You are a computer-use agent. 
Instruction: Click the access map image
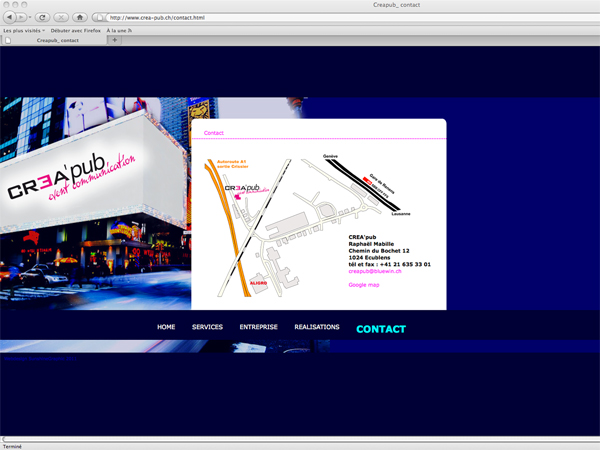[308, 226]
